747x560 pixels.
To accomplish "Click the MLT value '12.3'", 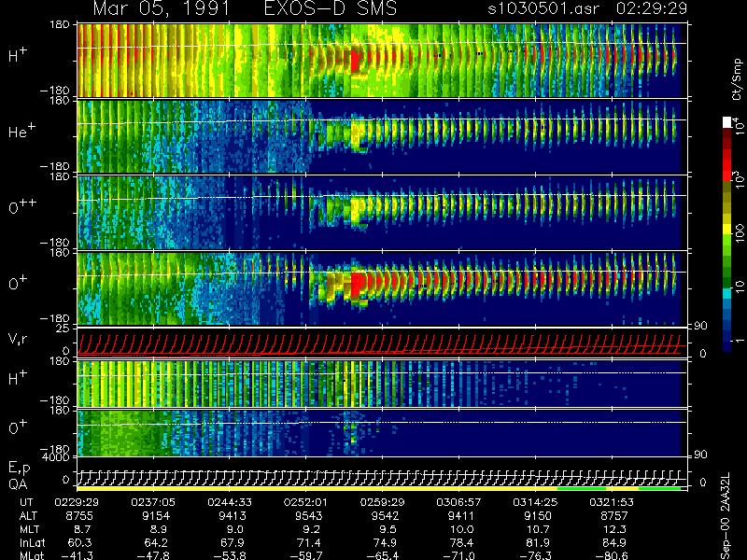I will (x=614, y=529).
